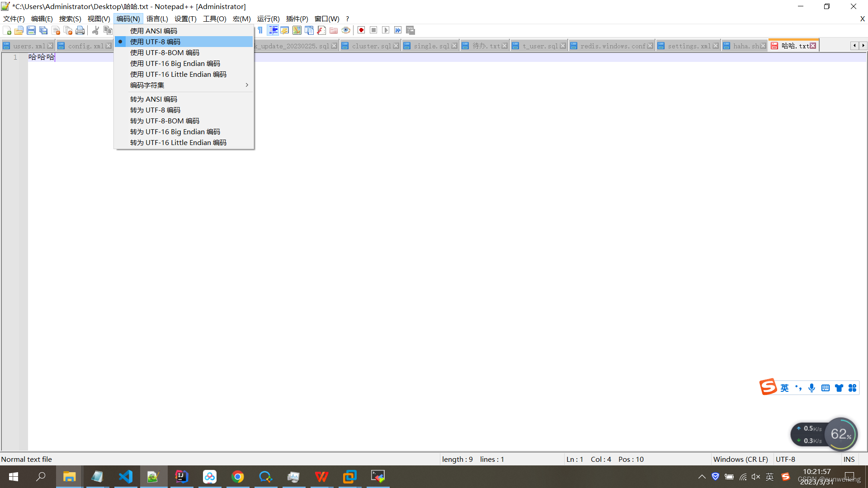Image resolution: width=868 pixels, height=488 pixels.
Task: Switch to the redis.windows.conf tab
Action: pos(613,46)
